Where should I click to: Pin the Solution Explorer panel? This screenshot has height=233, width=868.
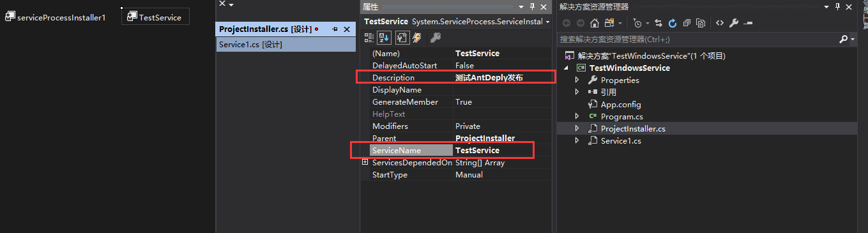coord(837,6)
